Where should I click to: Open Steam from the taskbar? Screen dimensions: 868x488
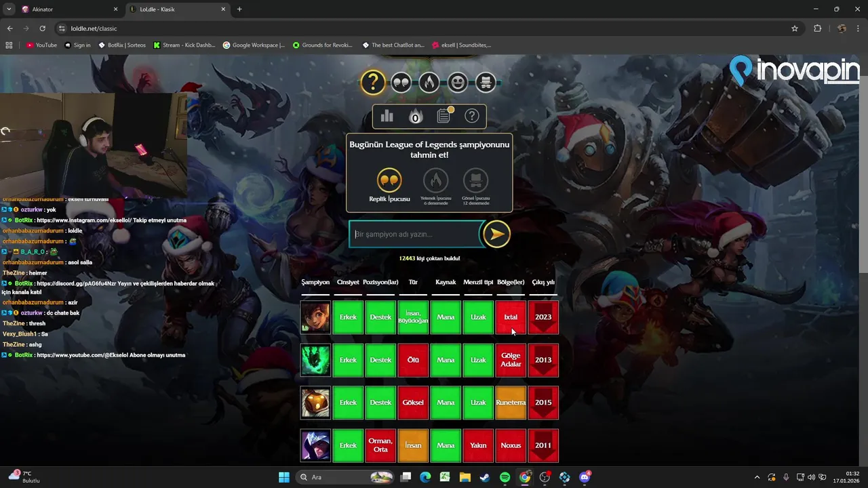(x=484, y=477)
